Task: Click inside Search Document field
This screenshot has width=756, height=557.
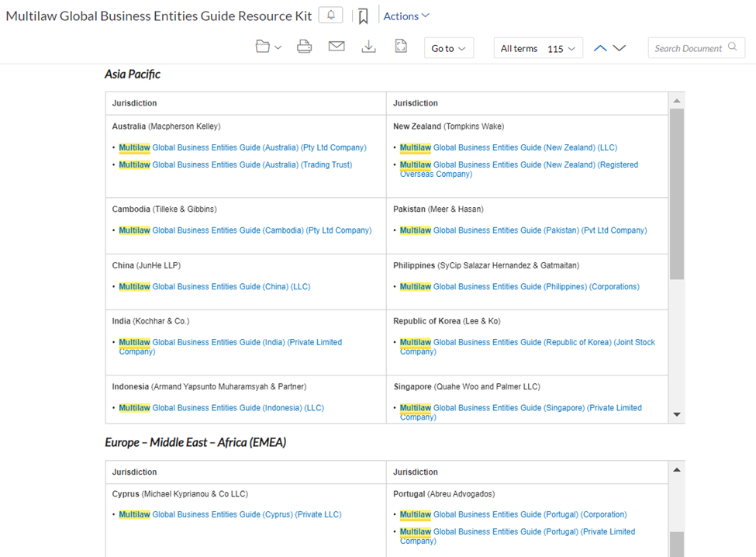Action: tap(696, 48)
